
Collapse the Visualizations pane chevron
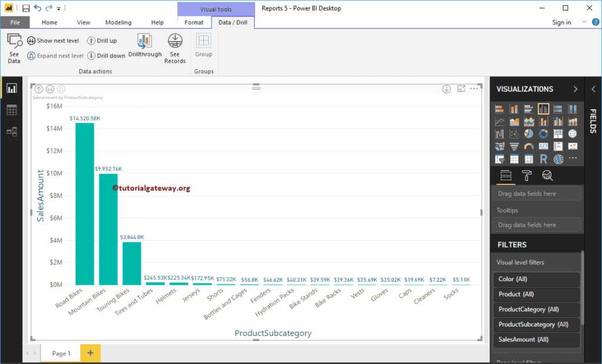click(576, 89)
